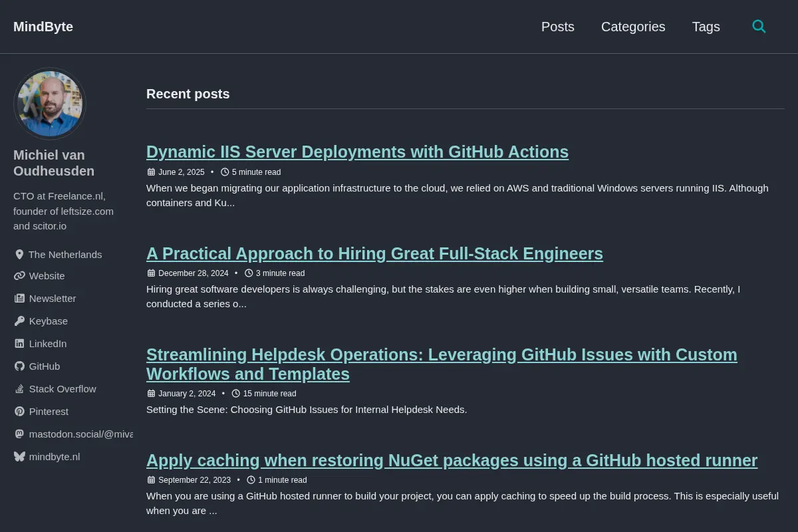This screenshot has height=532, width=798.
Task: Open Dynamic IIS Server Deployments post
Action: point(357,152)
